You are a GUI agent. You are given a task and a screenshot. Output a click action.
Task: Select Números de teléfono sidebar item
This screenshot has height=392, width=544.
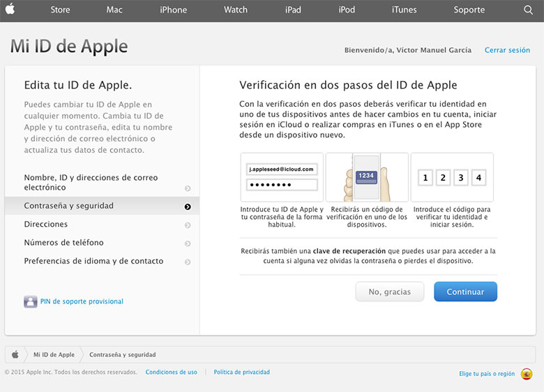point(102,243)
